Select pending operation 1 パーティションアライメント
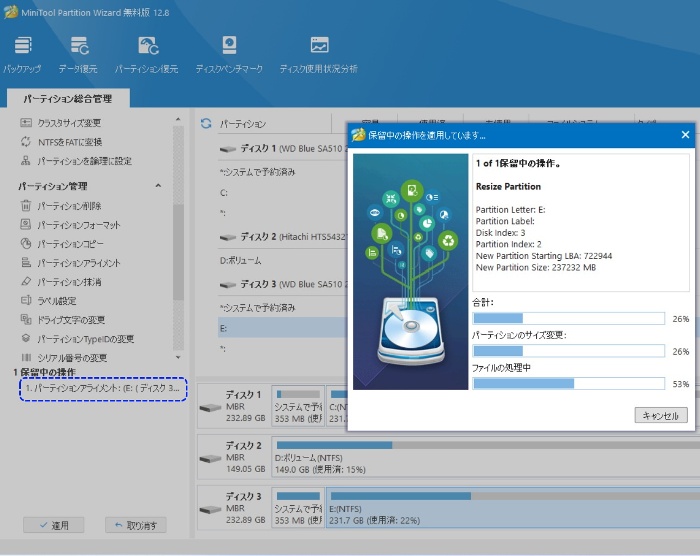 (103, 389)
